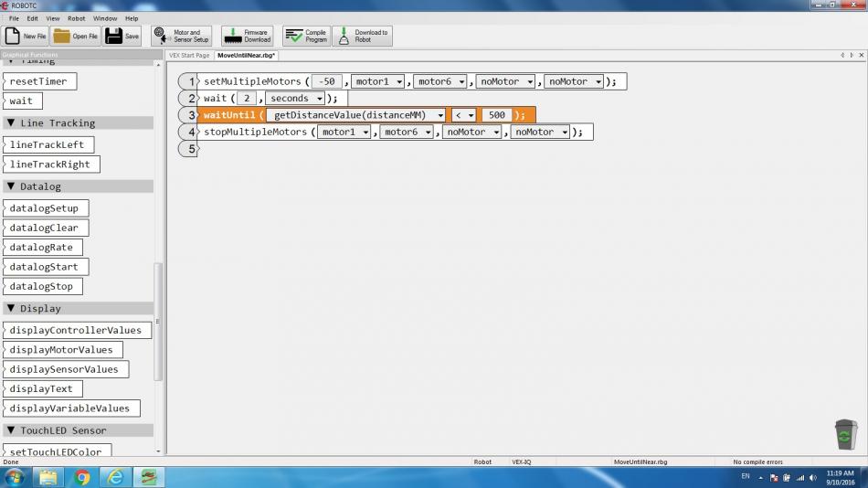Select the displayMotorValues block
The height and width of the screenshot is (488, 868).
click(x=63, y=350)
